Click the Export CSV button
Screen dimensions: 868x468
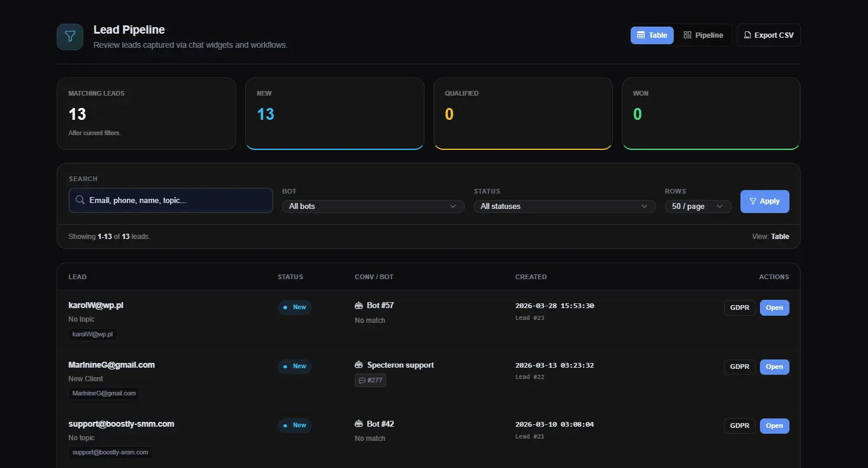coord(769,35)
